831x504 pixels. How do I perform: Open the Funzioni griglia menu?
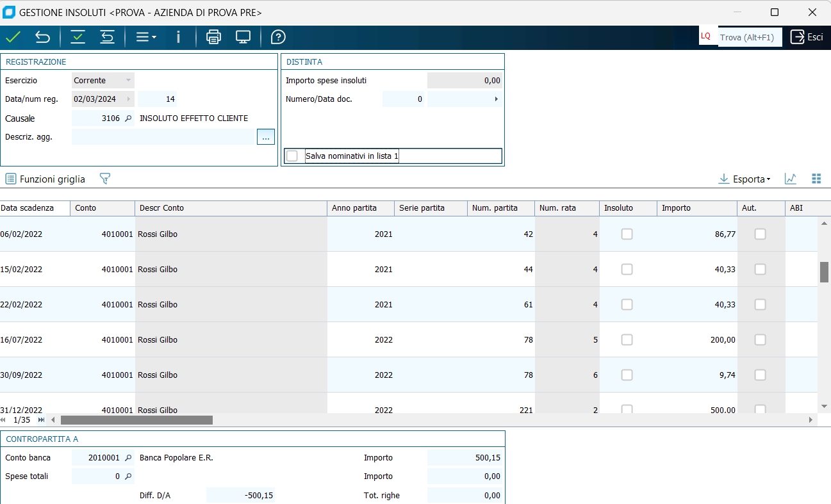[45, 179]
